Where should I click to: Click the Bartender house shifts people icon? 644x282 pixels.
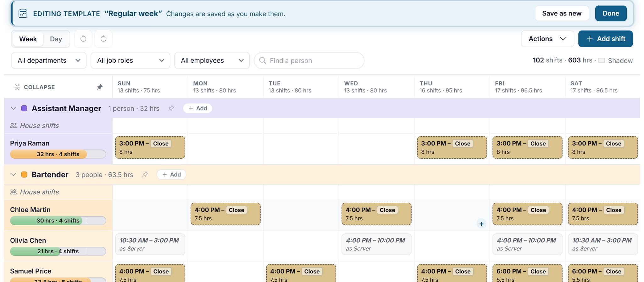[13, 192]
